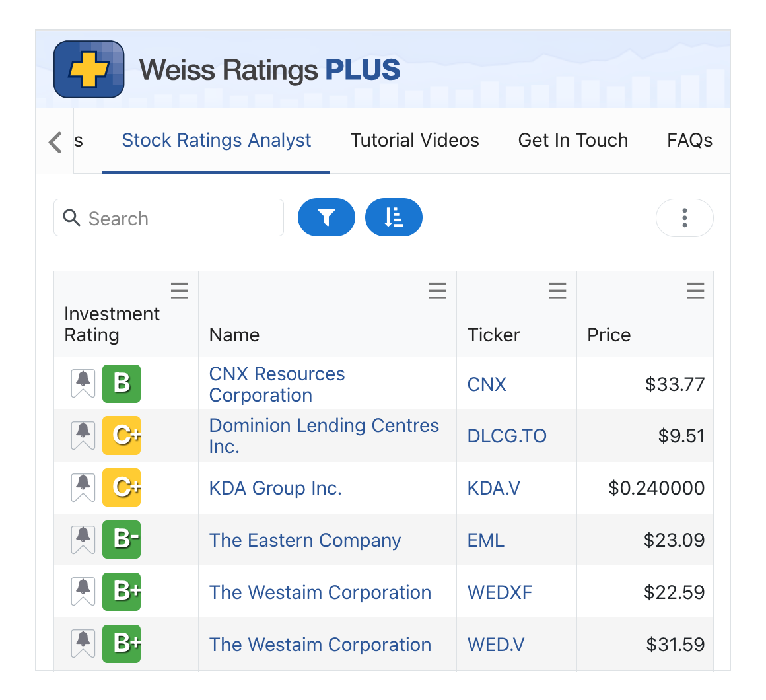This screenshot has width=766, height=700.
Task: Open the filter options button
Action: pos(326,217)
